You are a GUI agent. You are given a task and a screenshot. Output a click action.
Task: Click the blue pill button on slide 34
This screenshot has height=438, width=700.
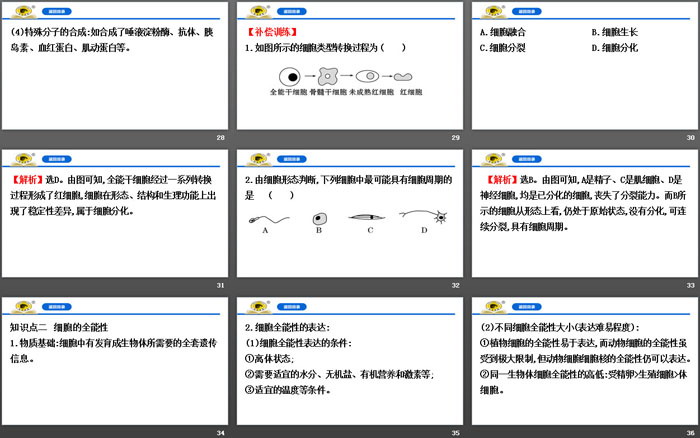pyautogui.click(x=57, y=307)
